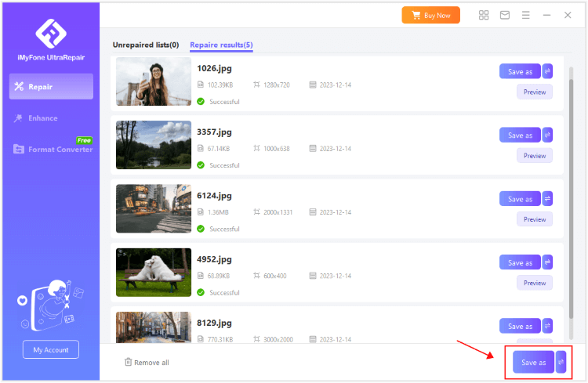
Task: Click the filename 3357.jpg
Action: [215, 132]
